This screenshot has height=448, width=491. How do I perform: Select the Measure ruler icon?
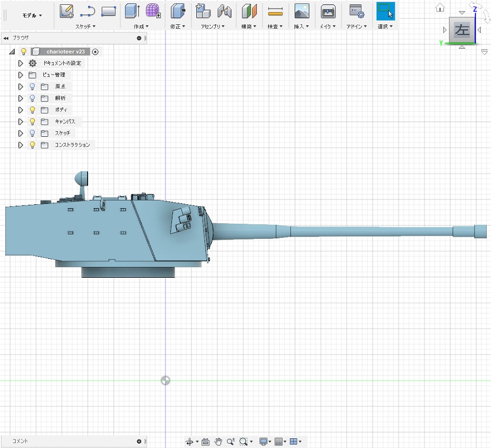click(275, 11)
